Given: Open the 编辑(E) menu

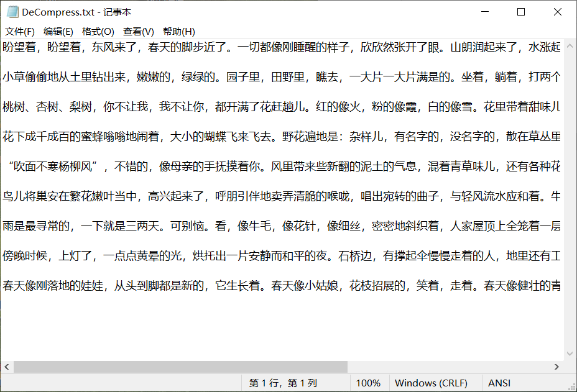Looking at the screenshot, I should pyautogui.click(x=57, y=30).
